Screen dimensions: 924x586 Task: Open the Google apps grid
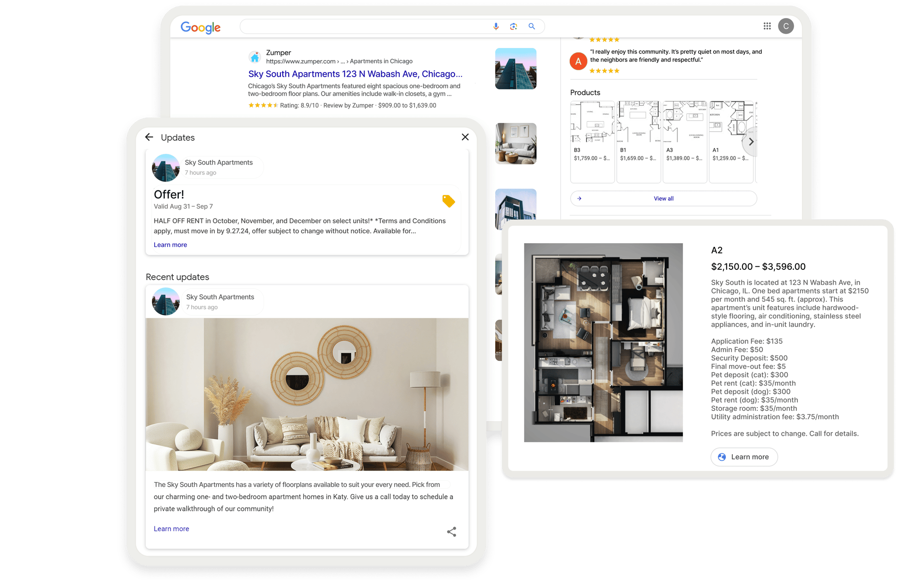[767, 26]
